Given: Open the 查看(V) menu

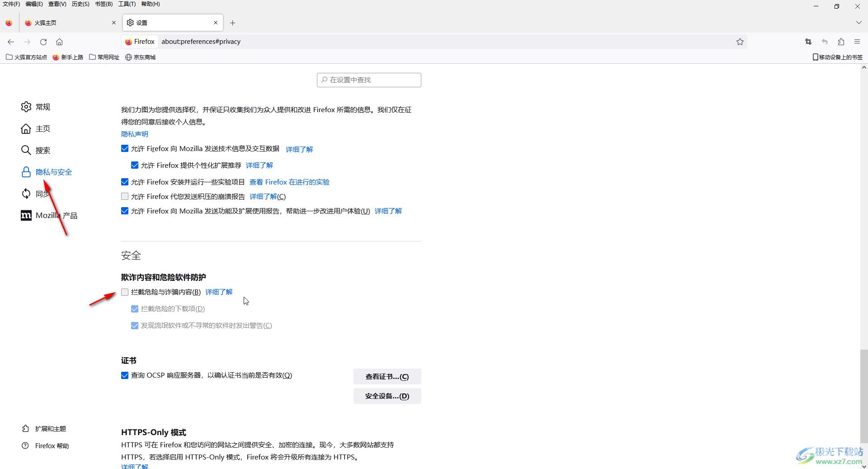Looking at the screenshot, I should [57, 4].
